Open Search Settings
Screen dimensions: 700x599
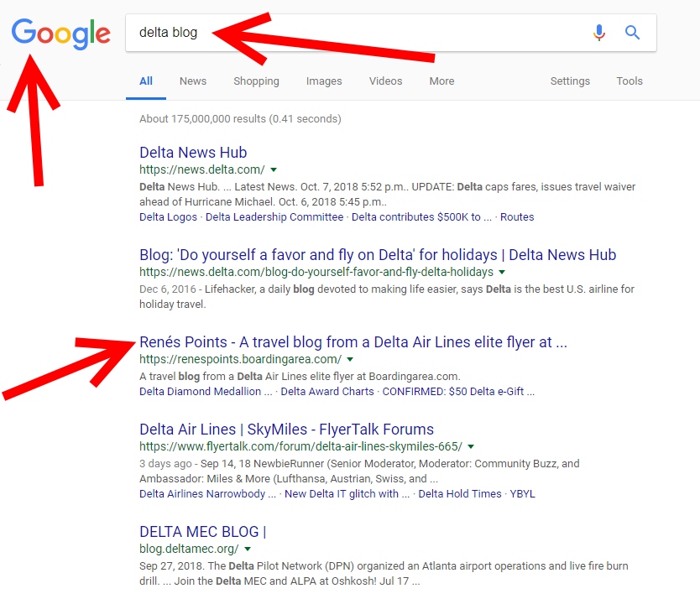[570, 81]
